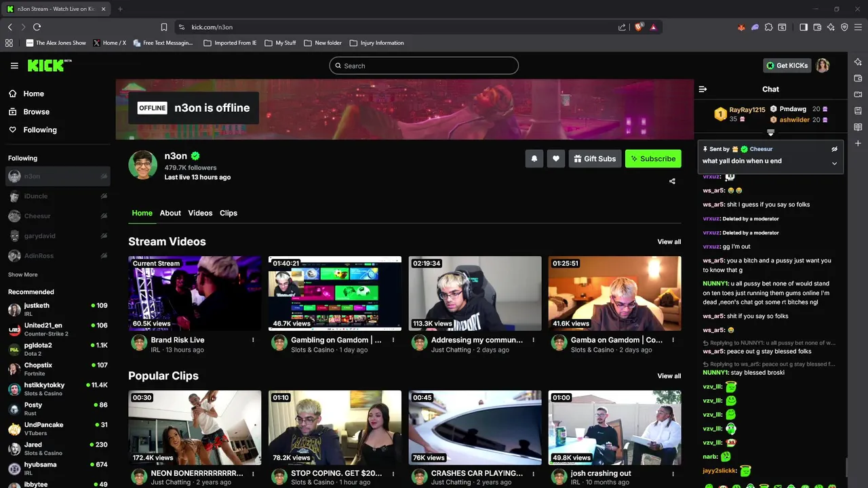868x488 pixels.
Task: Click browser back arrow
Action: coord(9,27)
